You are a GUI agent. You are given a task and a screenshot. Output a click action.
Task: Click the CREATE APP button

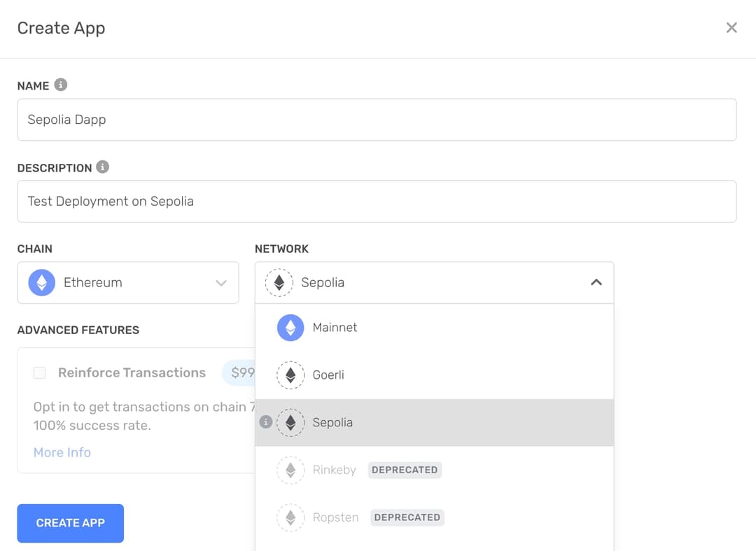click(70, 523)
